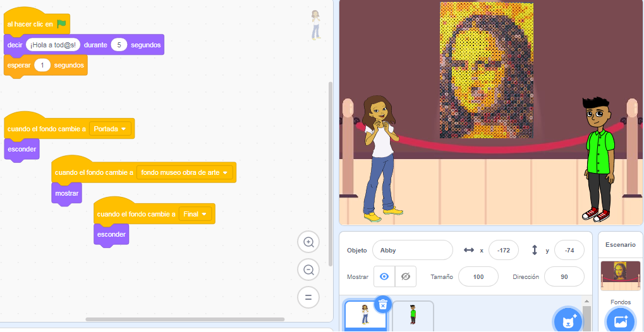
Task: Click the vertical workspace scrollbar
Action: pyautogui.click(x=331, y=174)
